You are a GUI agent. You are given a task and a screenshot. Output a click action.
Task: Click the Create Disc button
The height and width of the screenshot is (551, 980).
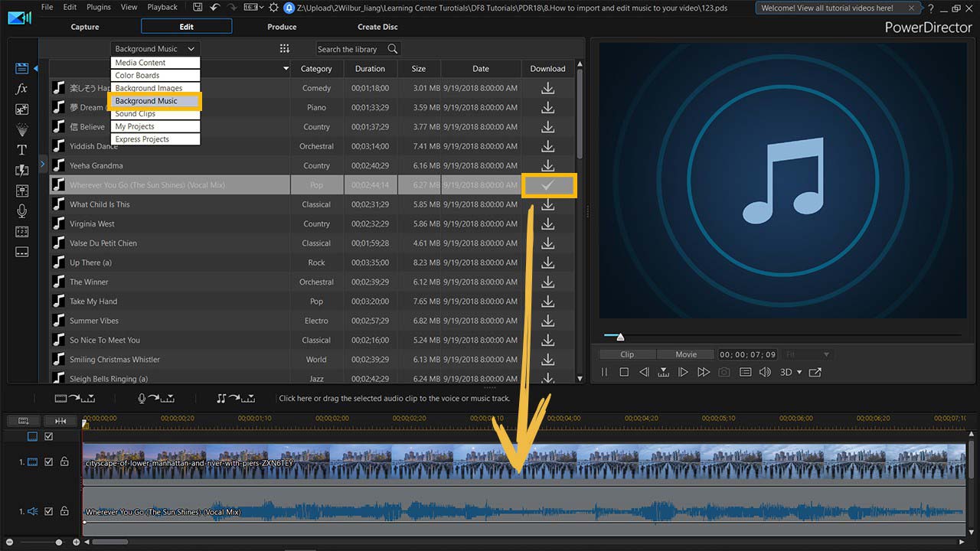coord(377,27)
